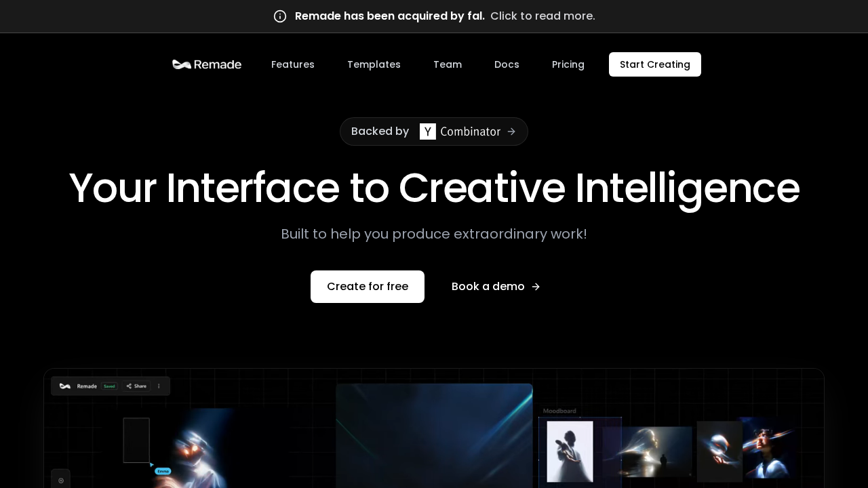Open the Templates navigation item
The image size is (868, 488).
[374, 64]
